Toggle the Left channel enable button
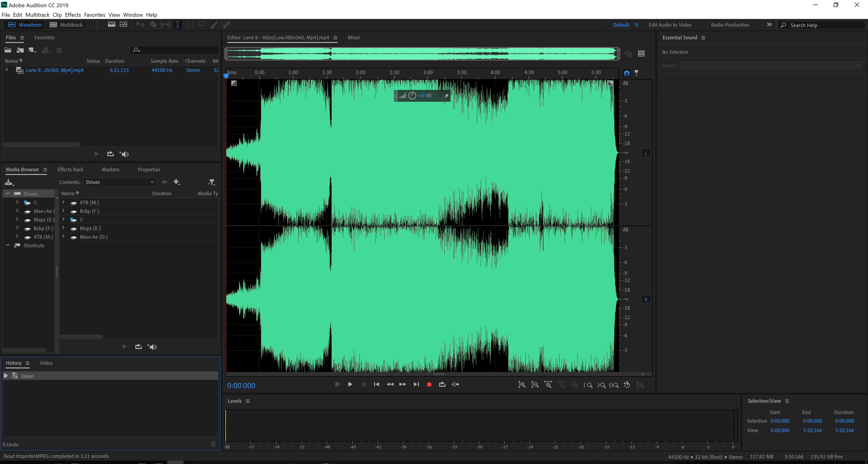868x464 pixels. tap(646, 153)
